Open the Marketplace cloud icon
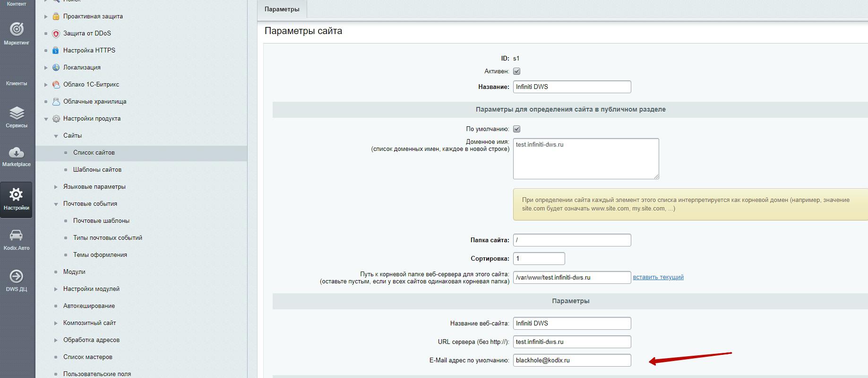Viewport: 868px width, 378px height. 17,152
